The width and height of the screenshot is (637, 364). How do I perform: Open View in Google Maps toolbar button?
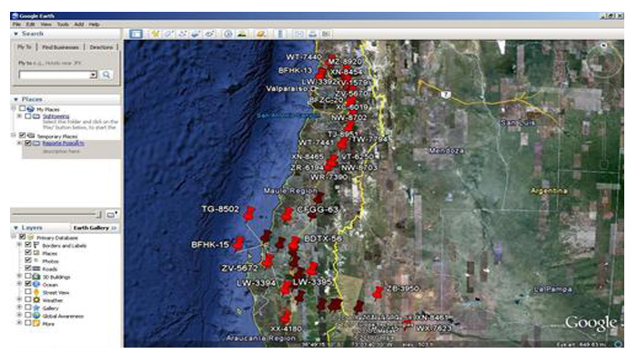point(326,35)
